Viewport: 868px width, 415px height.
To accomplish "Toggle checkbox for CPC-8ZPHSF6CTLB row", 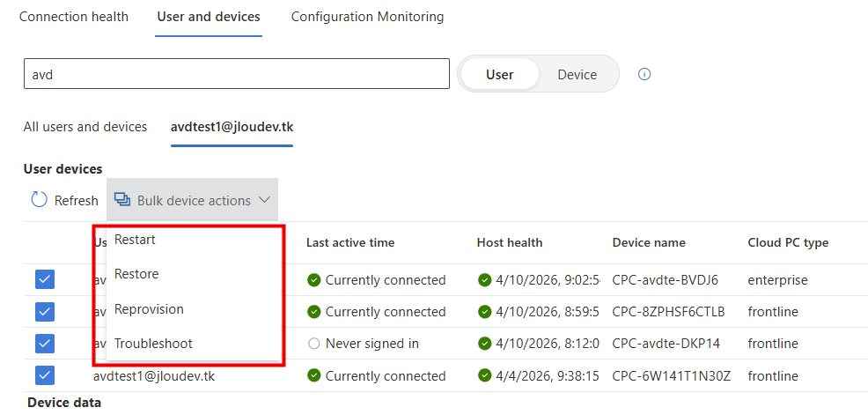I will pos(45,312).
